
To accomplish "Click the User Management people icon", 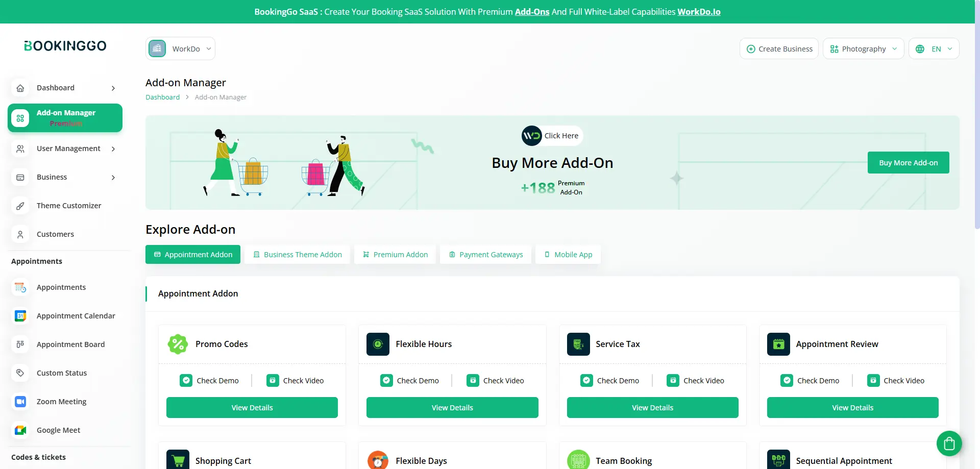I will tap(20, 149).
